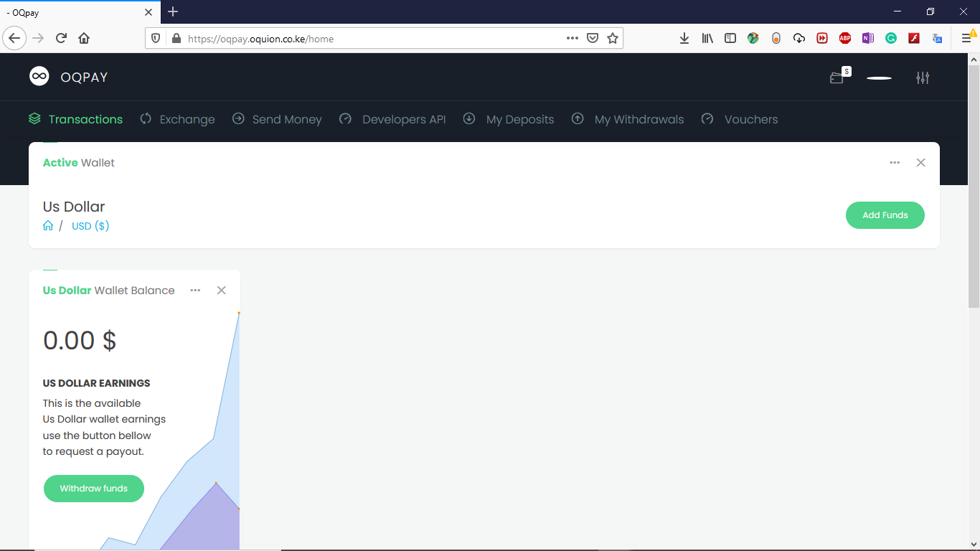Click the cloud download extension icon
The image size is (980, 551).
point(799,38)
